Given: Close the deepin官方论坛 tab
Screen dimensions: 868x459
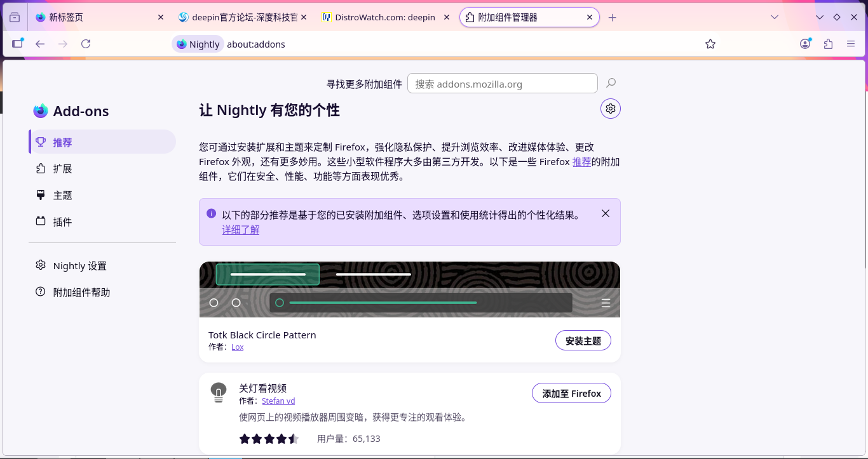Looking at the screenshot, I should click(x=304, y=18).
